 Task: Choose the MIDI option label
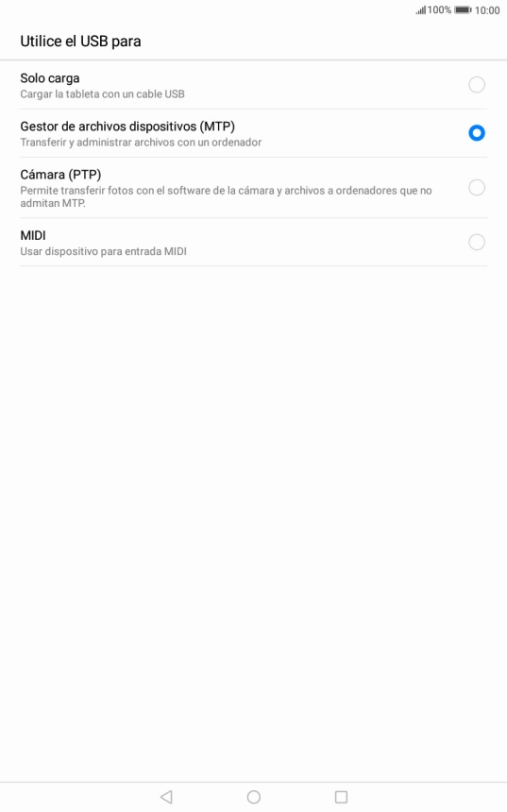33,236
